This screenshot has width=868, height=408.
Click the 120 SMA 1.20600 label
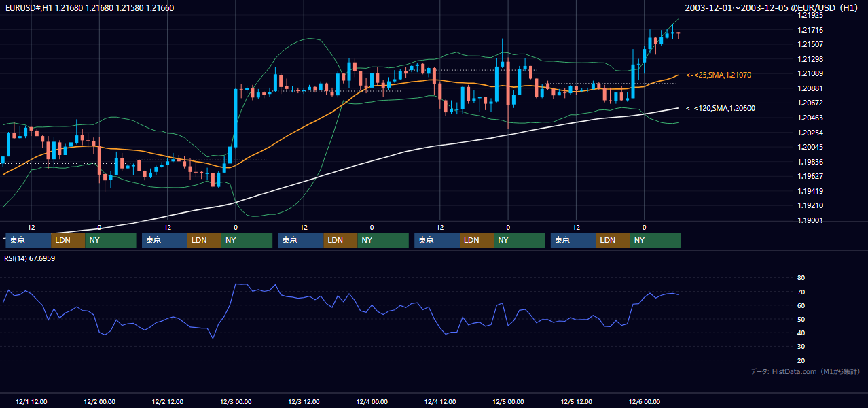pos(721,108)
